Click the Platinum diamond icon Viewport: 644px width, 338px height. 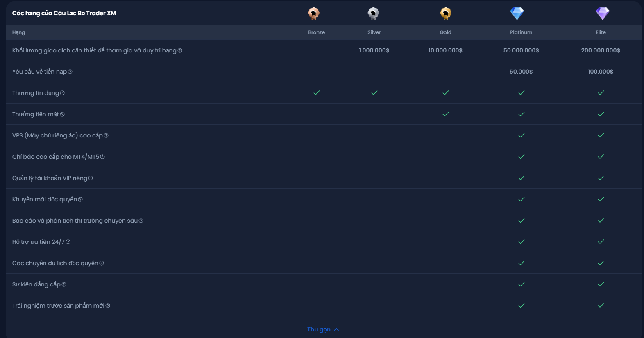(x=517, y=14)
